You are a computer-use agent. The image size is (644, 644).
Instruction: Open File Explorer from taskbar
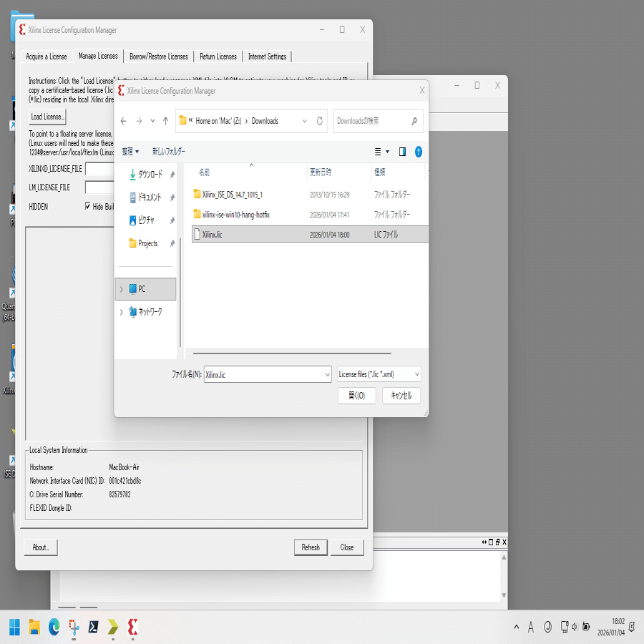pyautogui.click(x=34, y=627)
